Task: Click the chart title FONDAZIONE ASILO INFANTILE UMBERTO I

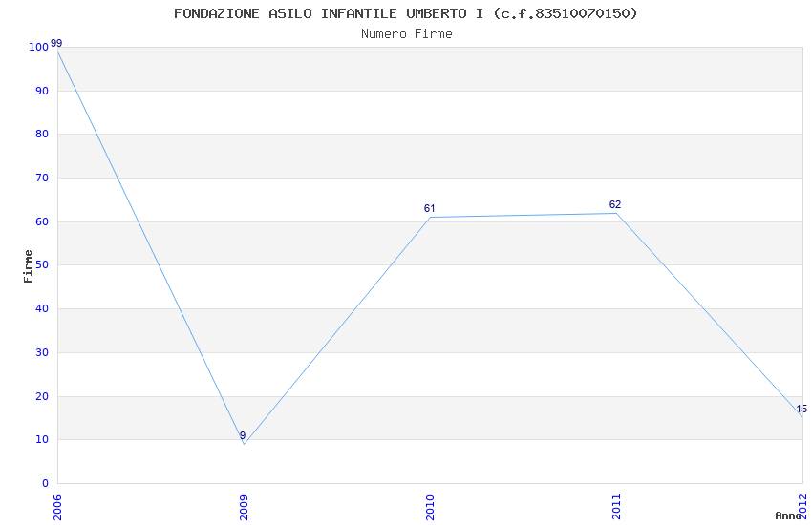Action: 405,13
